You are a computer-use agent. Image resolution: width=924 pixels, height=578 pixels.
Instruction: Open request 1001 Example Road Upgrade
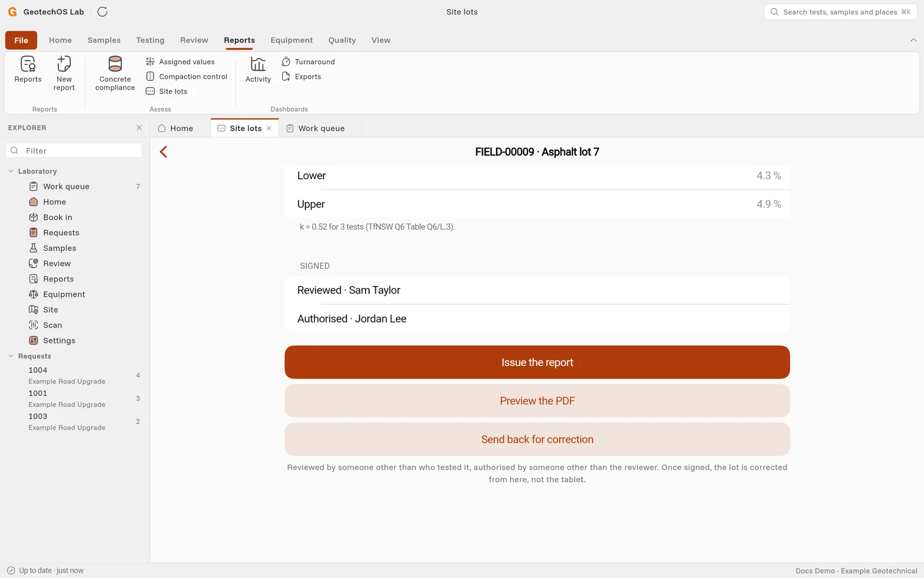[74, 399]
